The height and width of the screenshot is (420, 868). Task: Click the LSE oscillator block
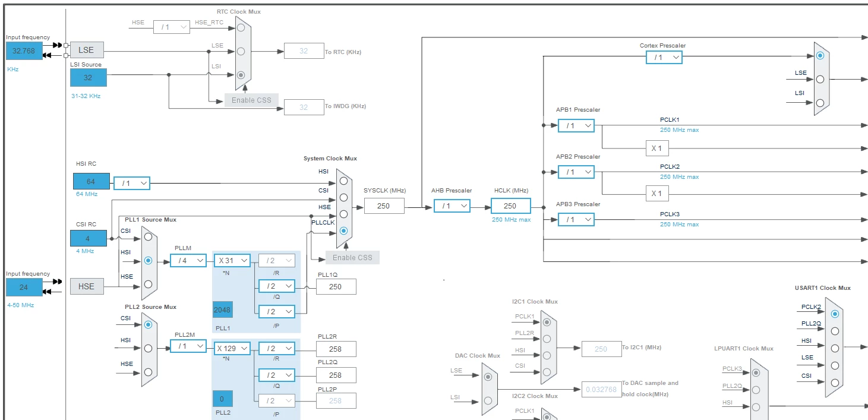tap(87, 50)
